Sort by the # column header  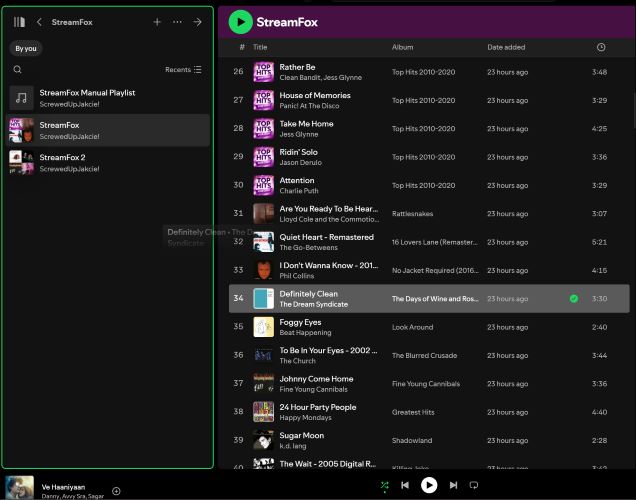[x=242, y=47]
